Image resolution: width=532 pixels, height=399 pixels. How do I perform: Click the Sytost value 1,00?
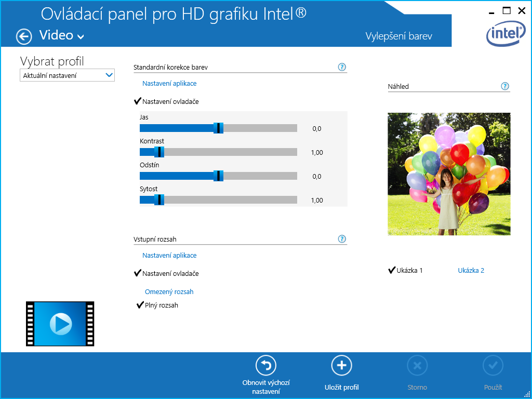(317, 200)
